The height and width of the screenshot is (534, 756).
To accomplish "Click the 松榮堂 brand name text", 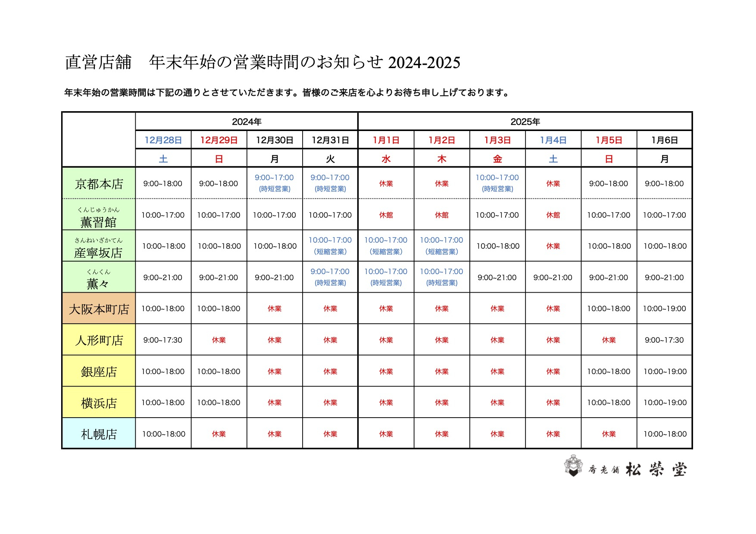I will tap(656, 469).
